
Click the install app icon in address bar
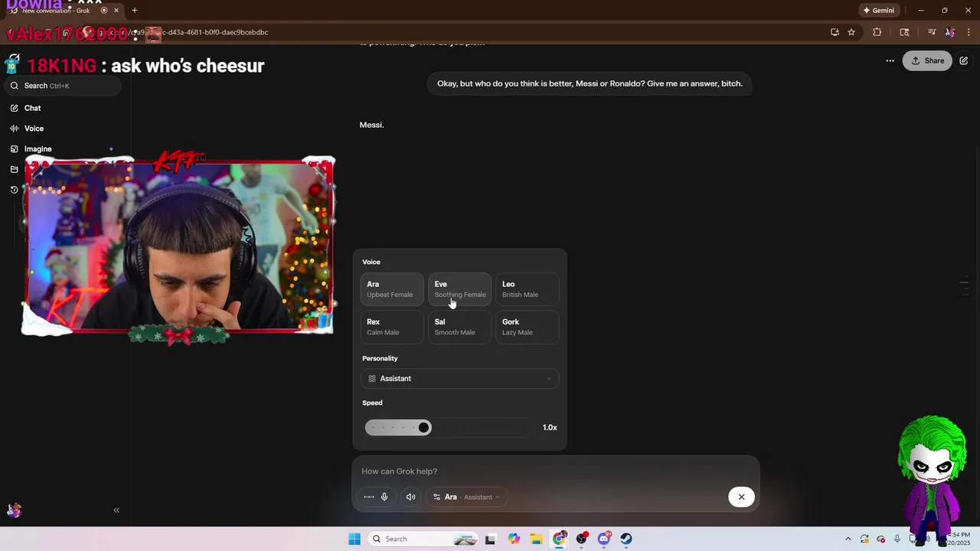[835, 32]
